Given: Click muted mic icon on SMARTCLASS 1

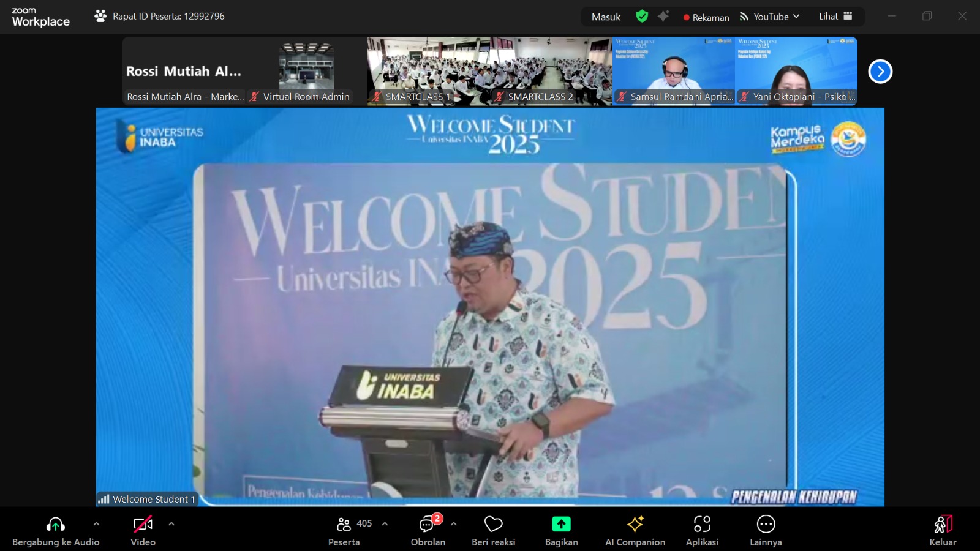Looking at the screenshot, I should point(377,97).
